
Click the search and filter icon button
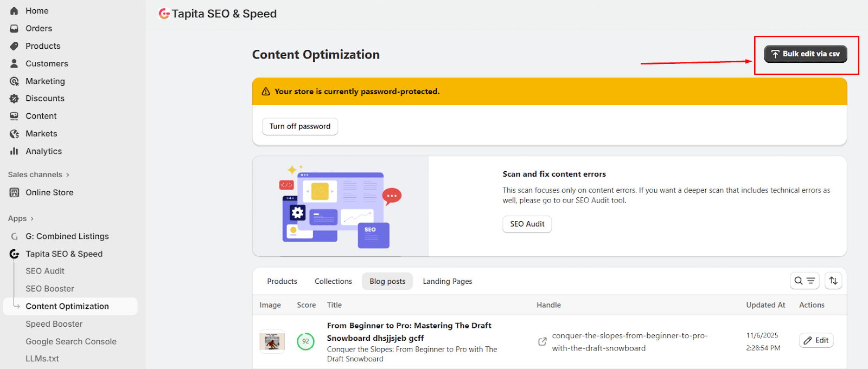tap(805, 281)
